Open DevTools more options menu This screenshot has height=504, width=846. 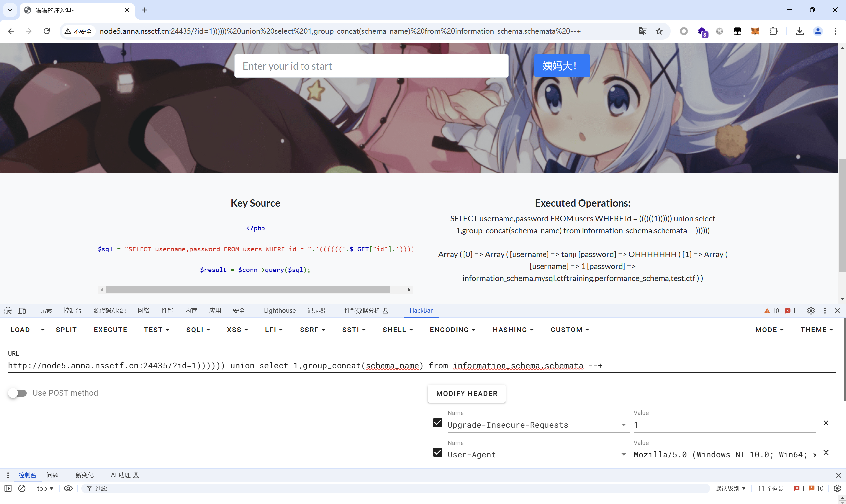coord(825,310)
